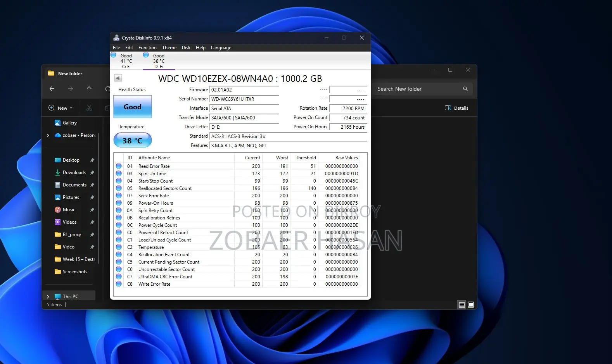Click the Good health status button
Screen dimensions: 612x364
click(133, 107)
